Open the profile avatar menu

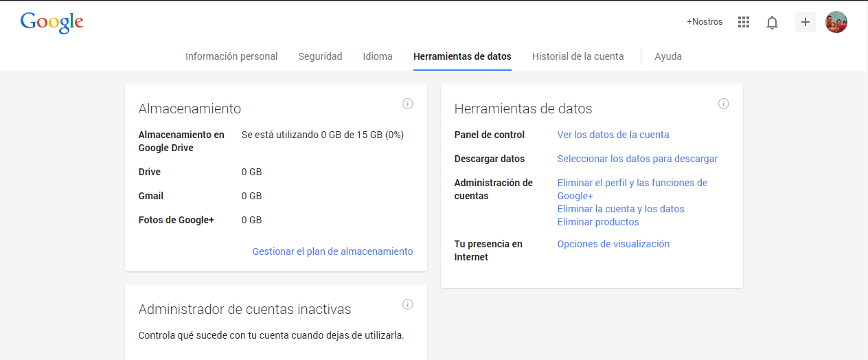coord(836,22)
